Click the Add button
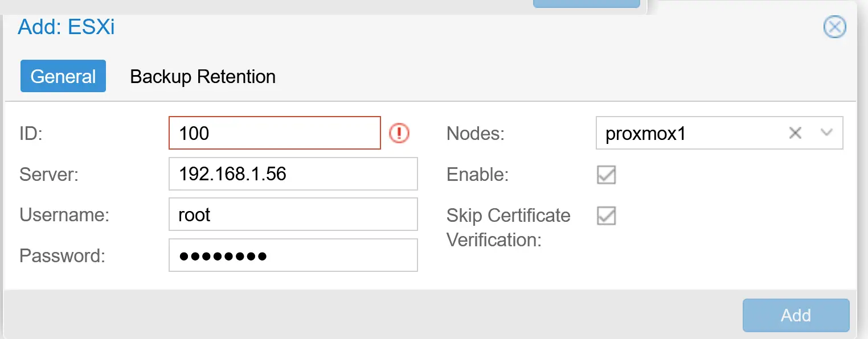This screenshot has height=339, width=868. tap(796, 315)
